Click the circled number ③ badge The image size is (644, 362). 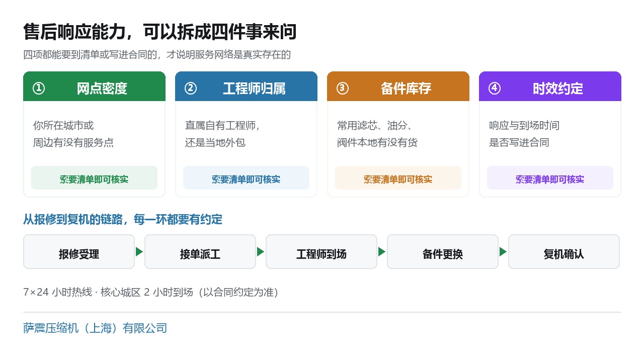343,88
